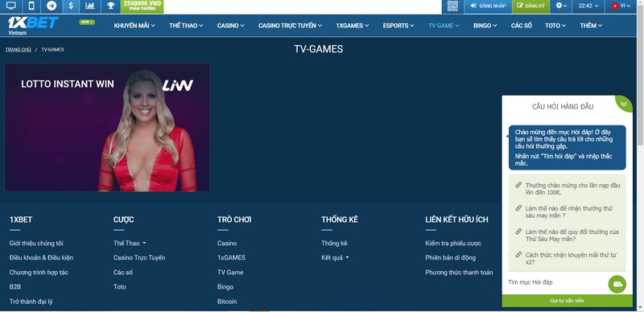Click the Đăng nhập login button
This screenshot has width=644, height=312.
pyautogui.click(x=488, y=6)
